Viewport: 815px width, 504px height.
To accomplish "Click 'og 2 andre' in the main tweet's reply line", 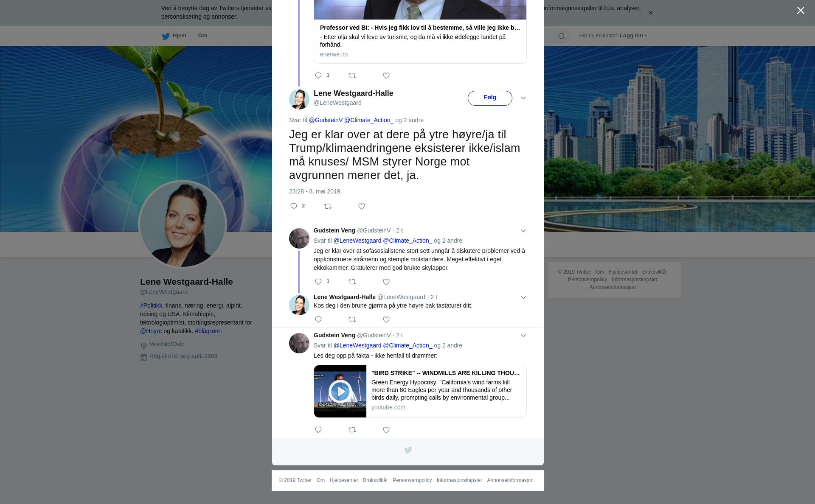I will coord(409,120).
